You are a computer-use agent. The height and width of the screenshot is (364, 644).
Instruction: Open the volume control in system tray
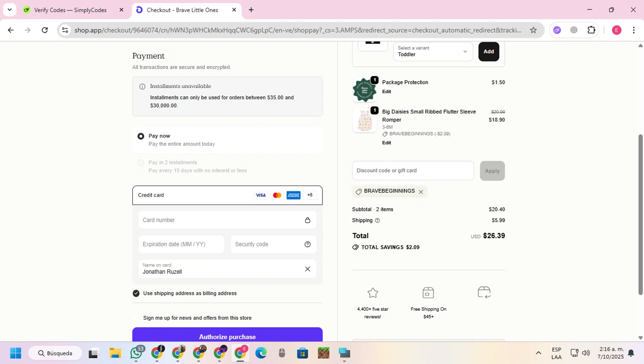tap(586, 353)
